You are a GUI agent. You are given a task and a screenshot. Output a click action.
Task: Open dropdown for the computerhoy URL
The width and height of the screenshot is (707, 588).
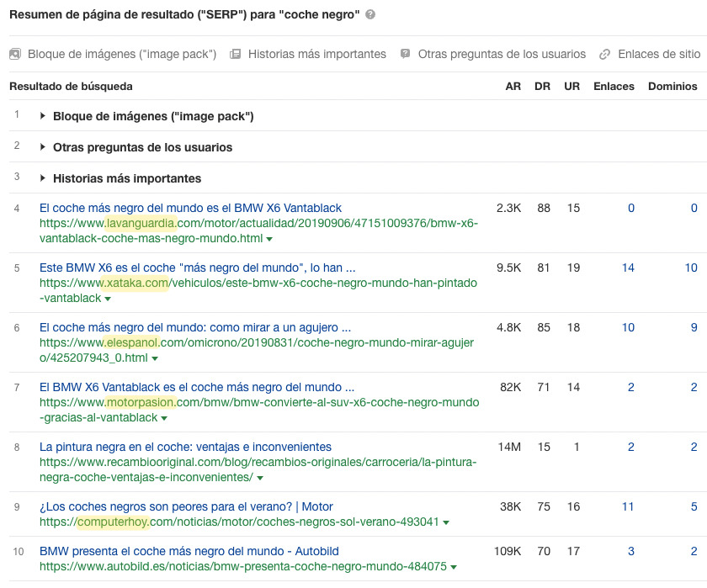tap(446, 522)
